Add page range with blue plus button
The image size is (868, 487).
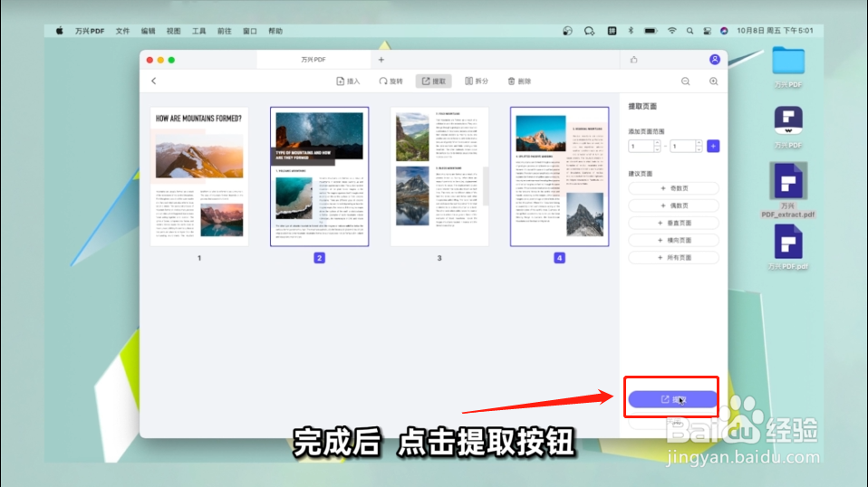point(713,147)
